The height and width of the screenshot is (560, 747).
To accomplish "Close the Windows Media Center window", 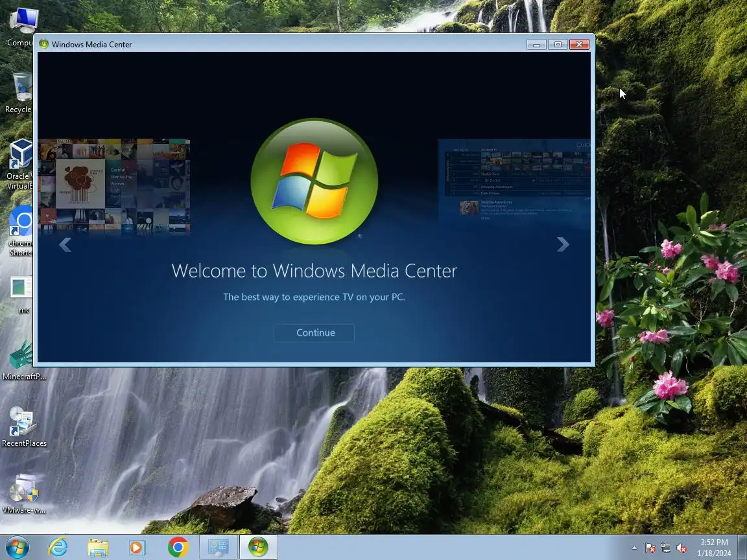I will (579, 44).
